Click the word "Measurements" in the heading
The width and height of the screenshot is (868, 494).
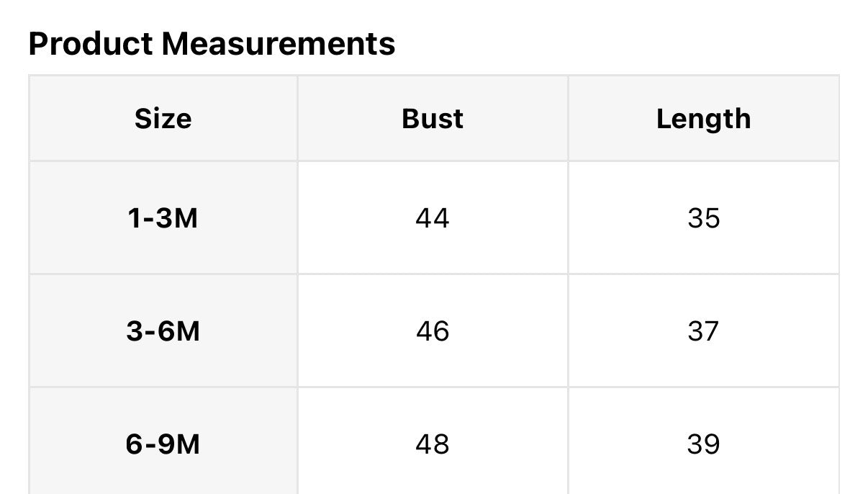coord(278,44)
